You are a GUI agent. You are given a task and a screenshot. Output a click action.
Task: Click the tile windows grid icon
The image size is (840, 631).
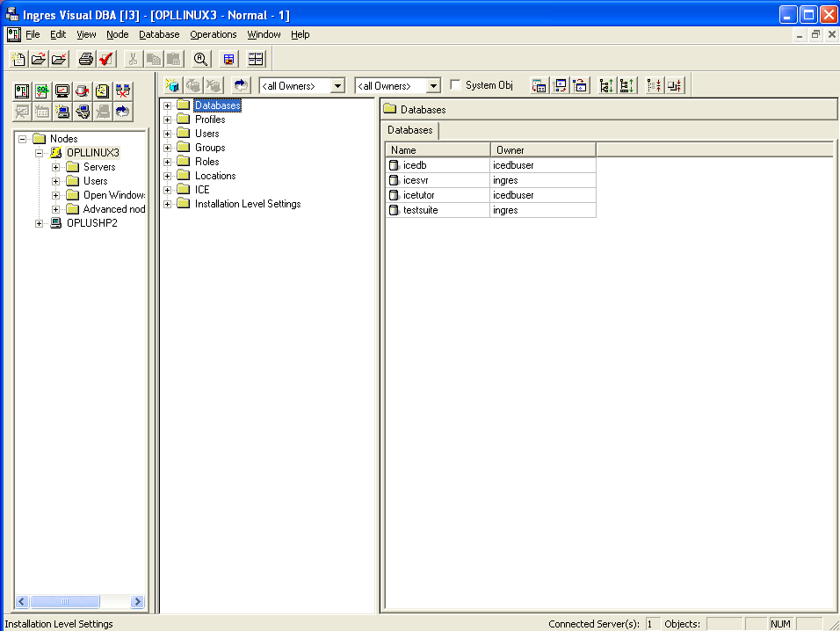tap(256, 59)
